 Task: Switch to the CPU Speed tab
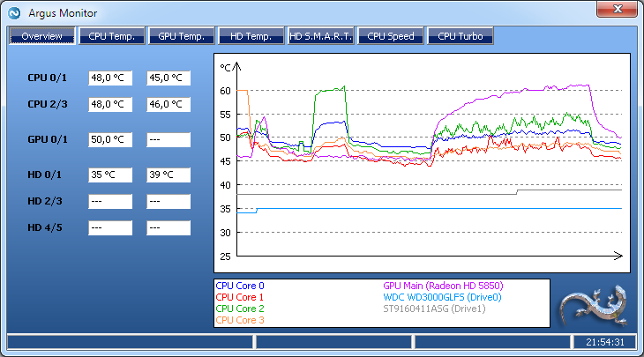coord(391,36)
